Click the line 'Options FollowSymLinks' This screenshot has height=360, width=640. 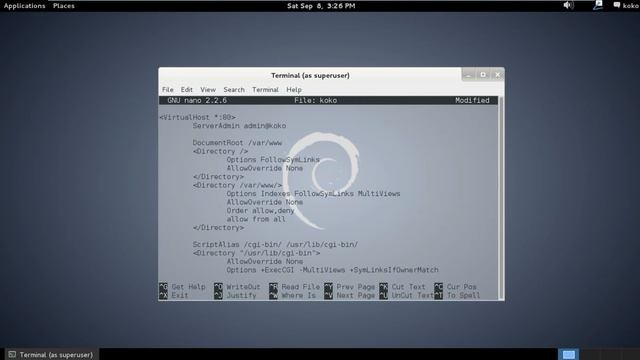point(273,160)
